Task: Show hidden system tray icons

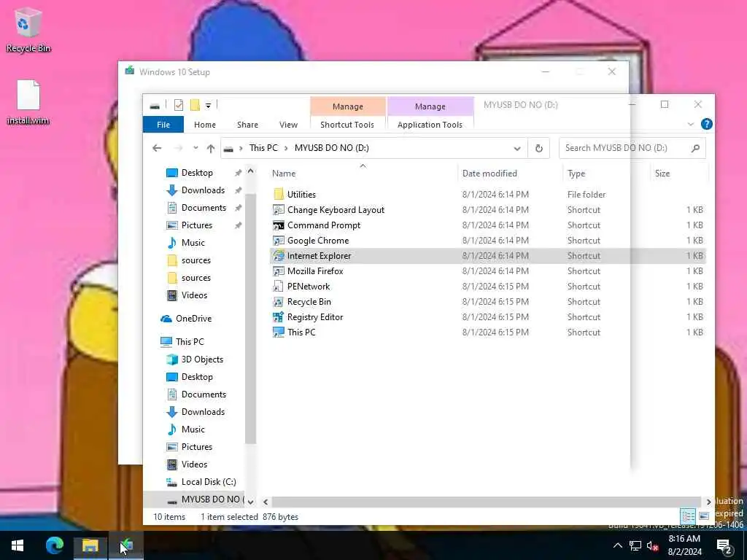Action: point(617,545)
